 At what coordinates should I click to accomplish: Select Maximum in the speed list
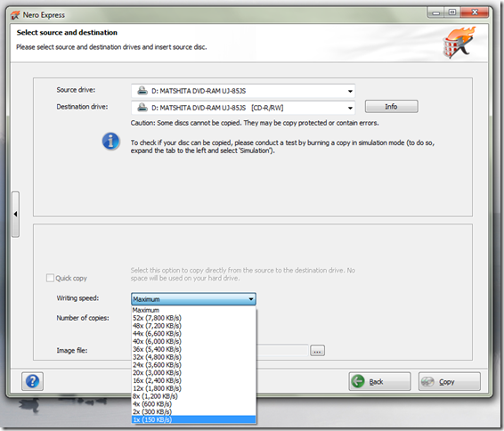pyautogui.click(x=193, y=310)
